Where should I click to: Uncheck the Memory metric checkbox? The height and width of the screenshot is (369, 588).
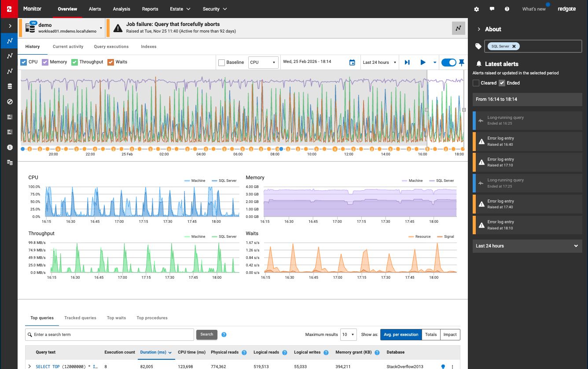click(45, 62)
